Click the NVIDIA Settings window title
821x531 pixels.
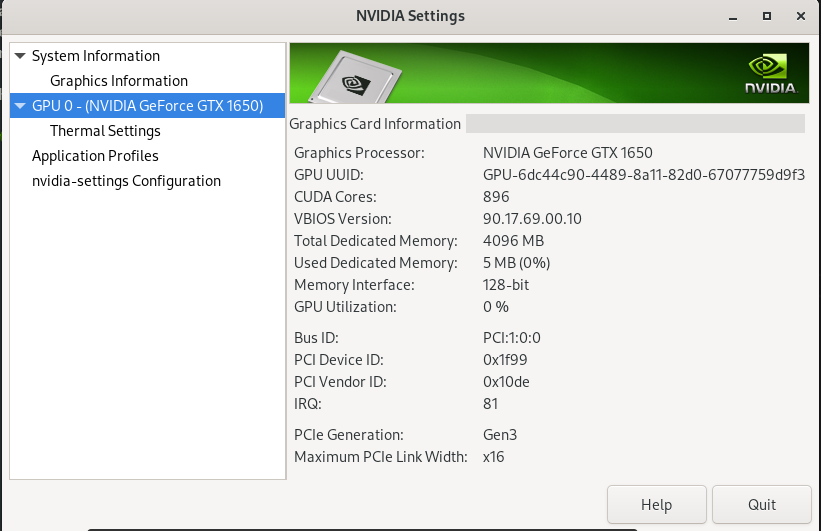tap(410, 16)
